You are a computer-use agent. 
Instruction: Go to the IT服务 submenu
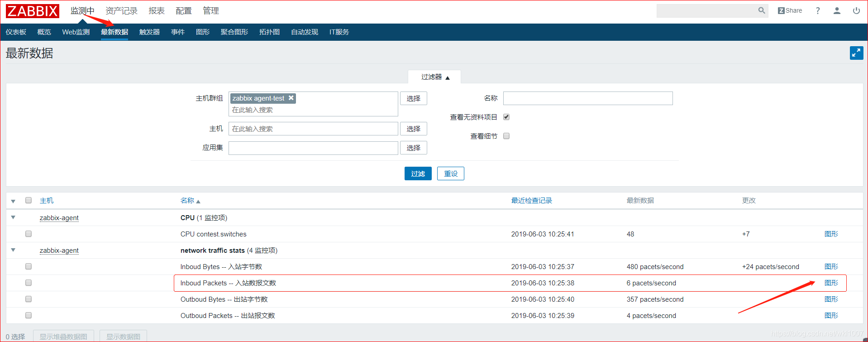tap(339, 32)
